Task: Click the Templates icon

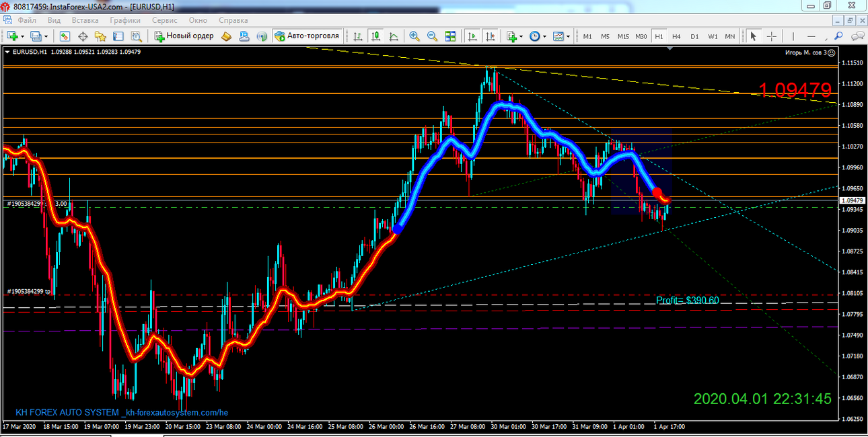Action: pos(558,36)
